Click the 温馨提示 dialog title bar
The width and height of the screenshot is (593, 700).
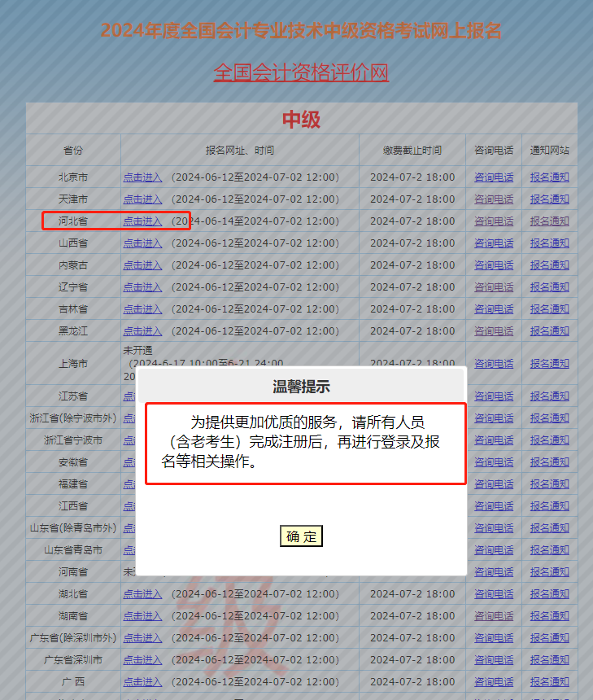tap(301, 387)
